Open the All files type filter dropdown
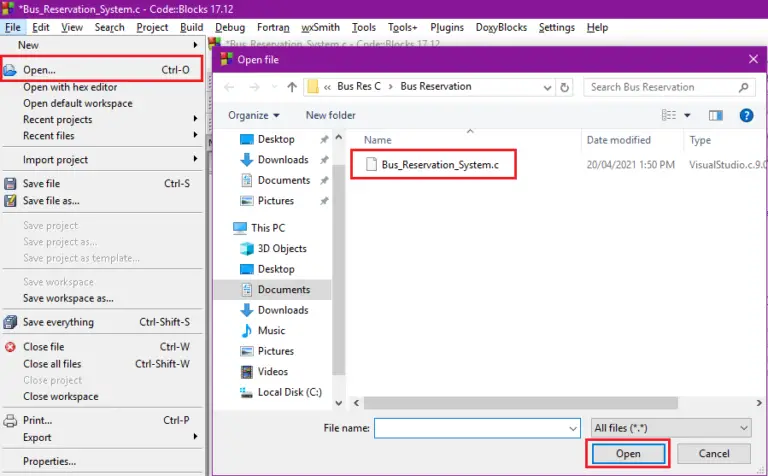Image resolution: width=768 pixels, height=476 pixels. coord(671,428)
